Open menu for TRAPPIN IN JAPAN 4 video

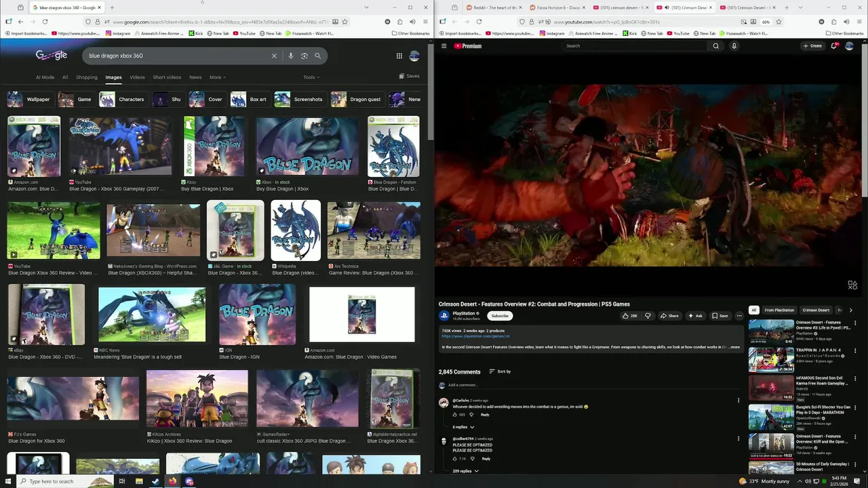click(855, 350)
